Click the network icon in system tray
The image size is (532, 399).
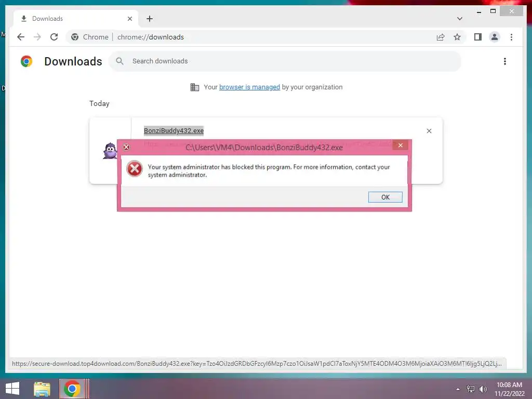pyautogui.click(x=471, y=389)
